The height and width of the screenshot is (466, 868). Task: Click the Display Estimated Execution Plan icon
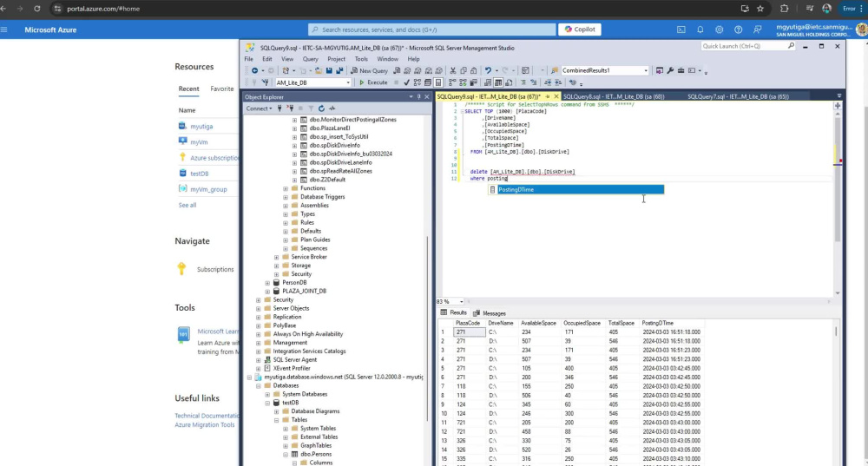point(418,82)
